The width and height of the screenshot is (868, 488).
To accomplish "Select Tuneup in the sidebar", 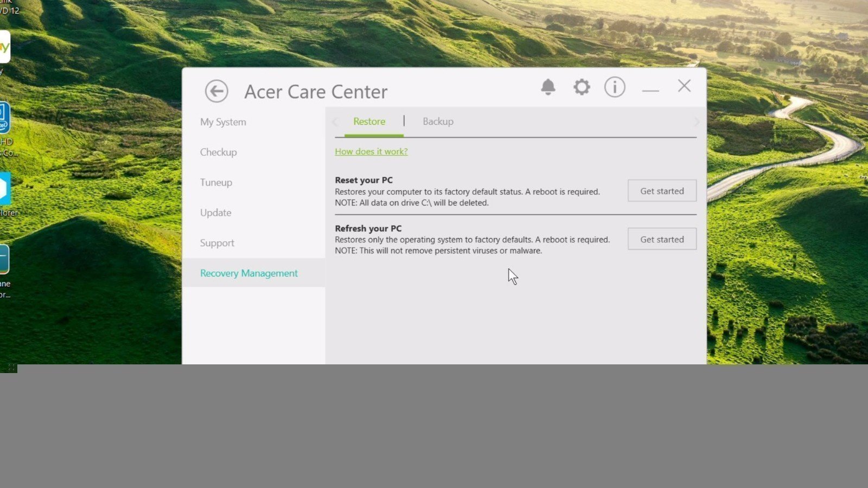I will (216, 183).
